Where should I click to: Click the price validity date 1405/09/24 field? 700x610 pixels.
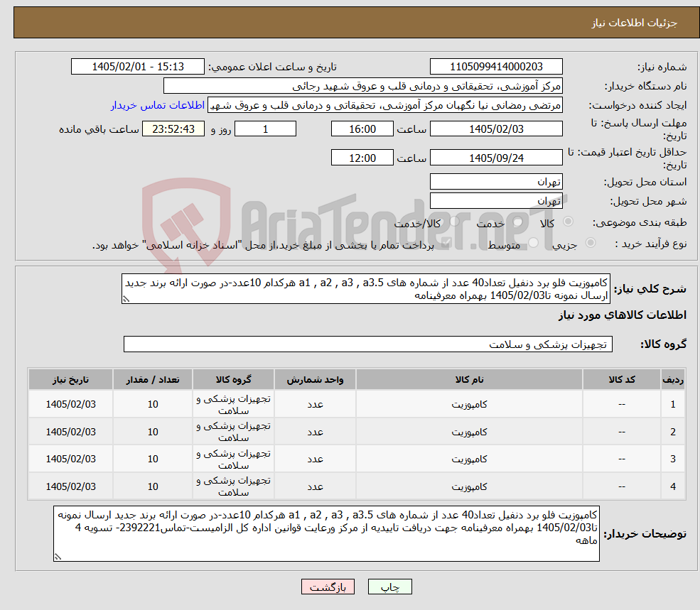point(496,158)
